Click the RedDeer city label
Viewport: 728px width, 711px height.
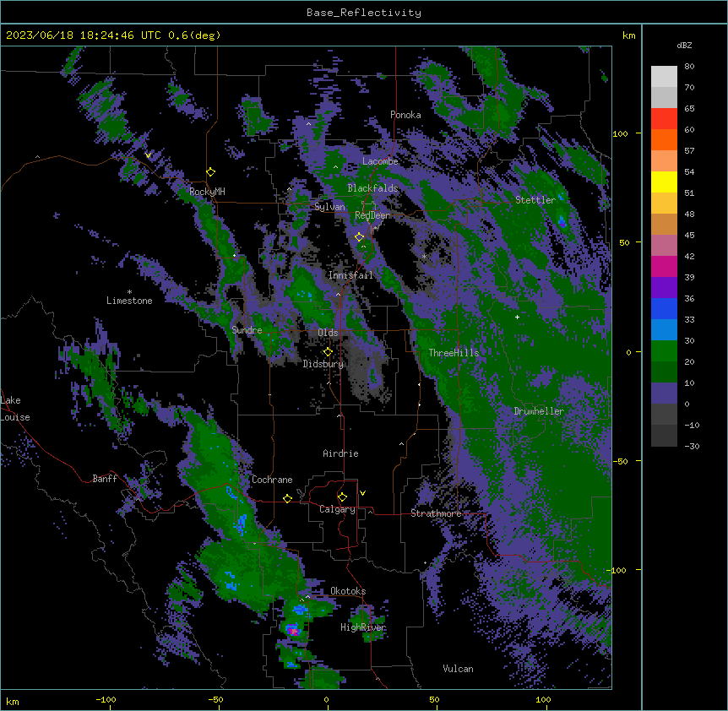[372, 215]
